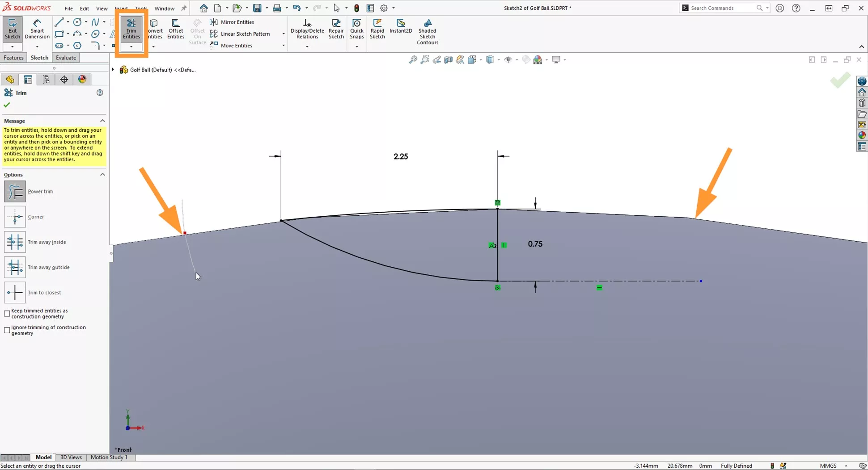Collapse the Message section
The image size is (868, 470).
(x=102, y=121)
